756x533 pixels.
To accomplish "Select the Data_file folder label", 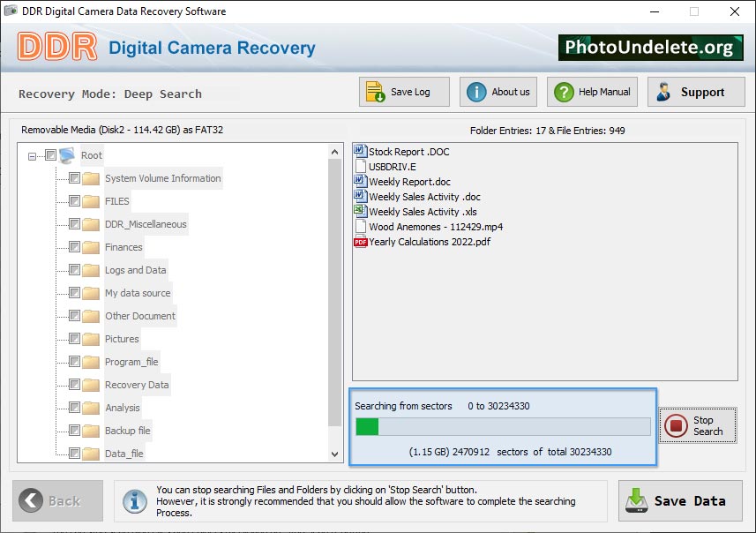I will (x=124, y=454).
